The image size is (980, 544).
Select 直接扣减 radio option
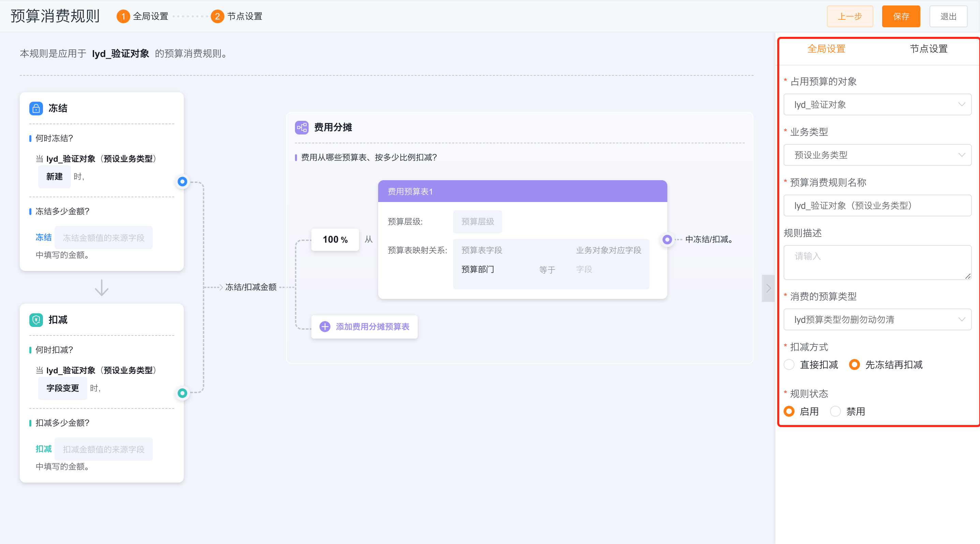coord(789,365)
